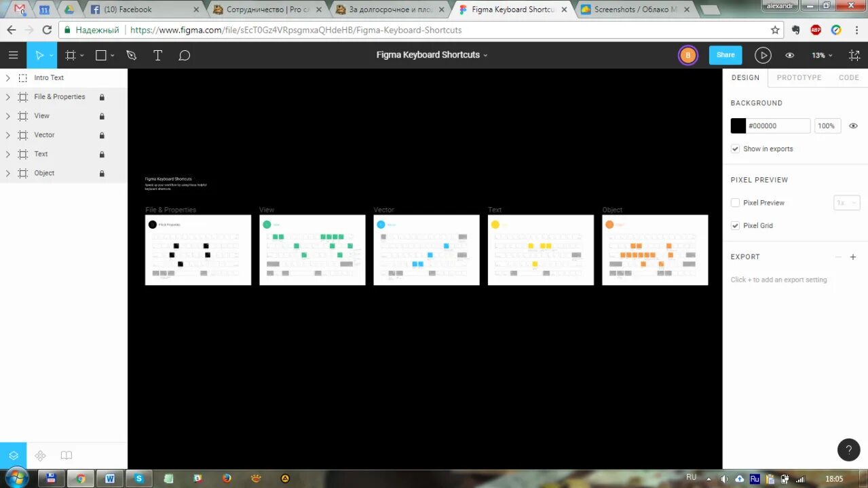Reload the Figma page
The height and width of the screenshot is (488, 868).
[x=47, y=30]
